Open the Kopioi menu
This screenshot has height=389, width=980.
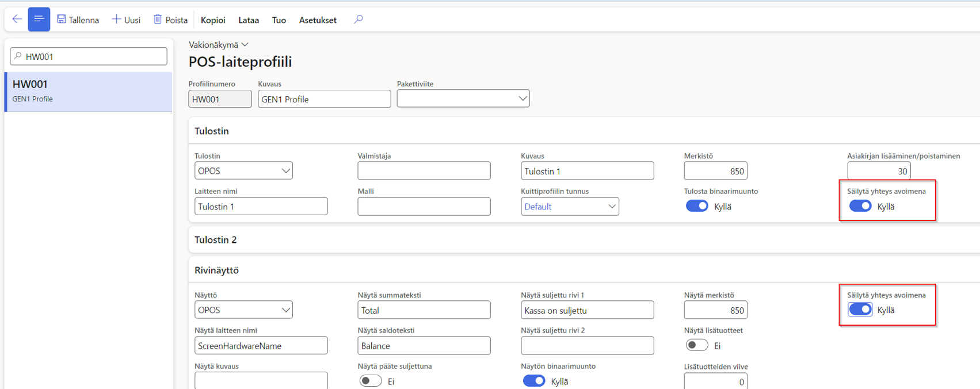pos(213,20)
